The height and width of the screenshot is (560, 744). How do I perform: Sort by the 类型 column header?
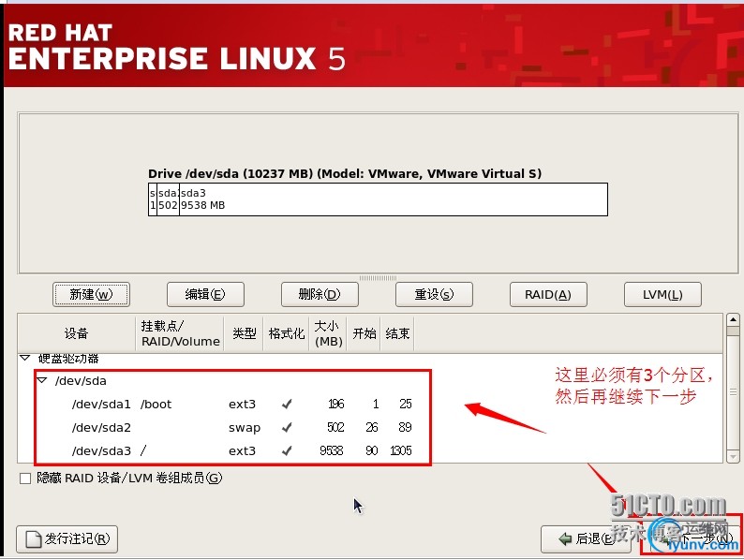[244, 333]
